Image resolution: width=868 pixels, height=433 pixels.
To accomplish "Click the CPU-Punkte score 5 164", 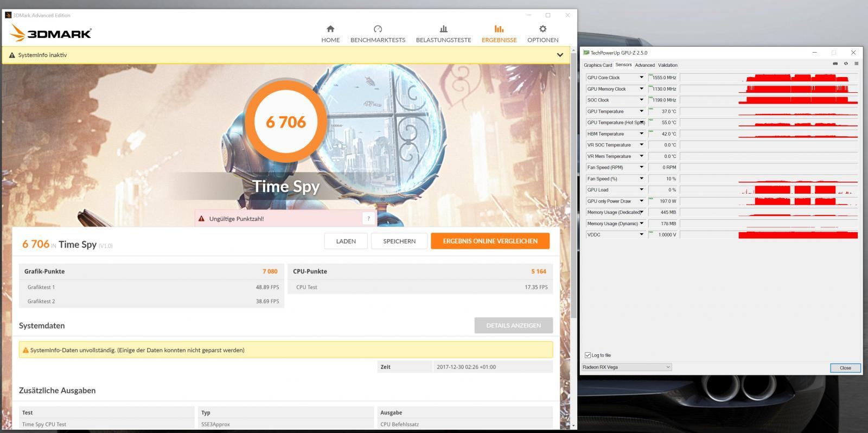I will pos(538,271).
